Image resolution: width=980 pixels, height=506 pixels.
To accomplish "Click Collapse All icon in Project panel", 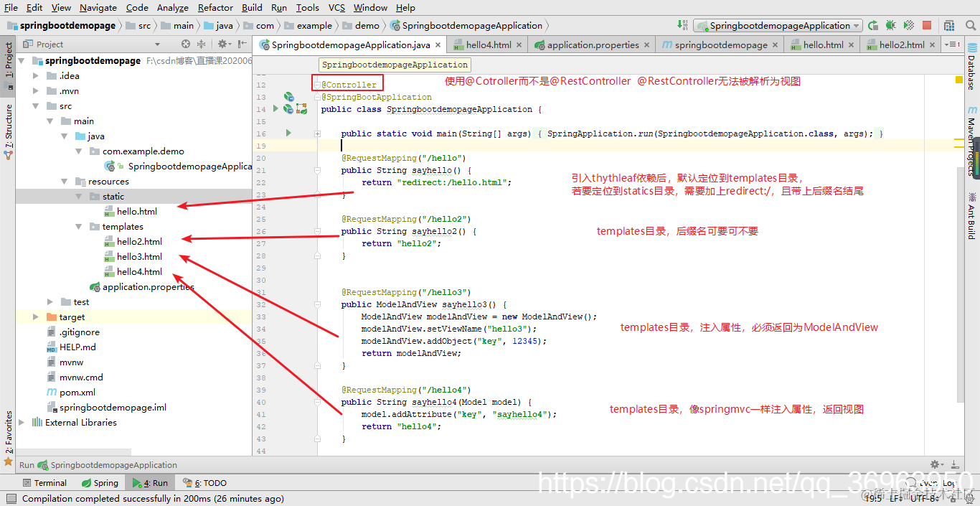I will tap(201, 44).
